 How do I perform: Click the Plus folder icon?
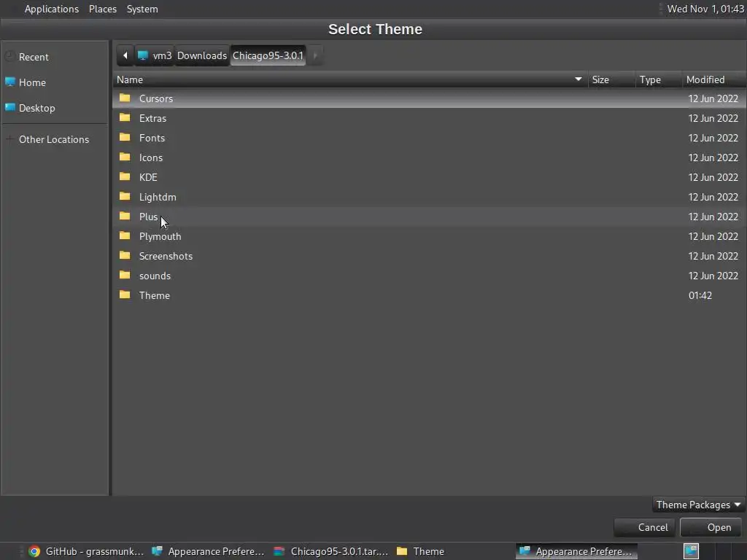125,216
